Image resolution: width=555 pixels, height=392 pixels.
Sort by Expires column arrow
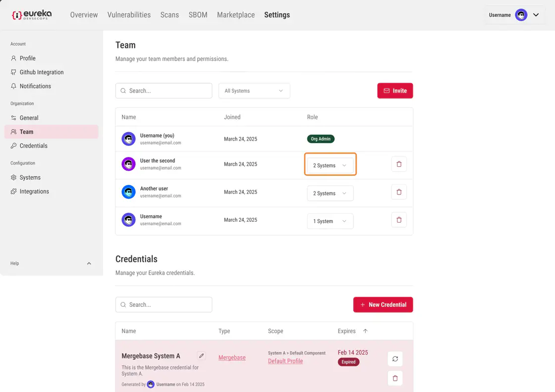click(x=365, y=331)
